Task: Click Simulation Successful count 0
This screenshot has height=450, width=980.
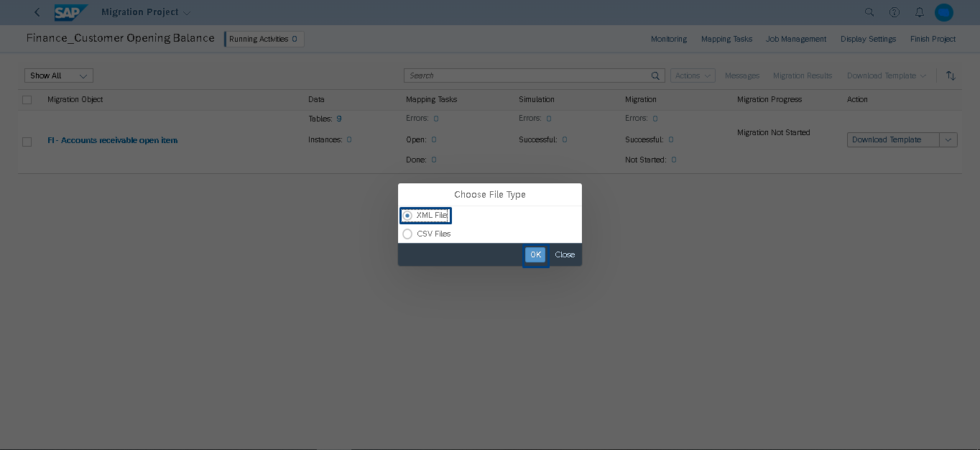Action: [565, 139]
